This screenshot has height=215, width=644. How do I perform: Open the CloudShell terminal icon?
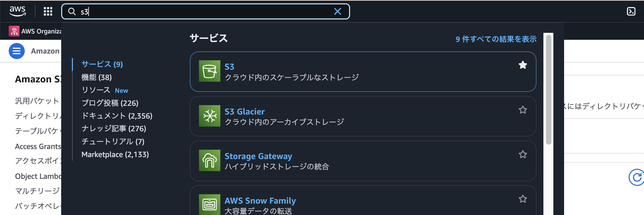pos(631,11)
